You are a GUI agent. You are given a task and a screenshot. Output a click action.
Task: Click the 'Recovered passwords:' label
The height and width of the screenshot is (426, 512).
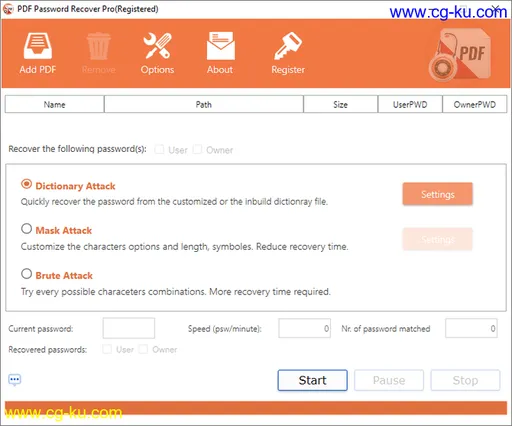coord(48,349)
